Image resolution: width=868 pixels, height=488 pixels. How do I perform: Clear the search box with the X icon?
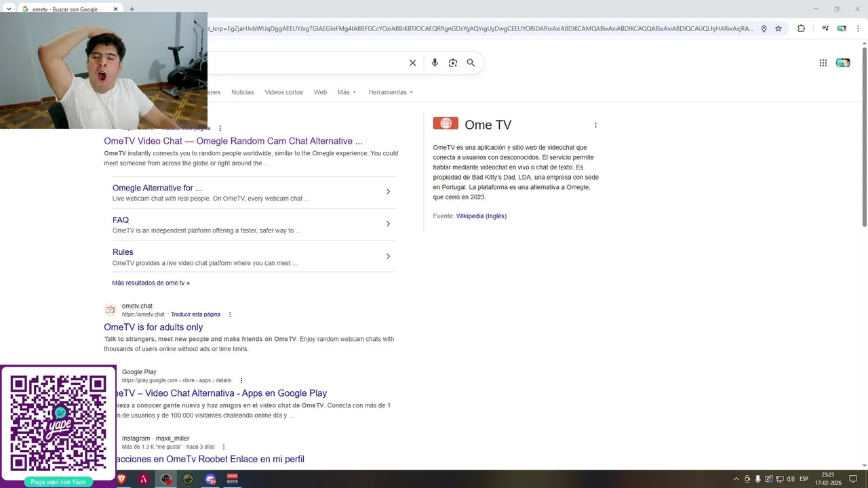[412, 63]
